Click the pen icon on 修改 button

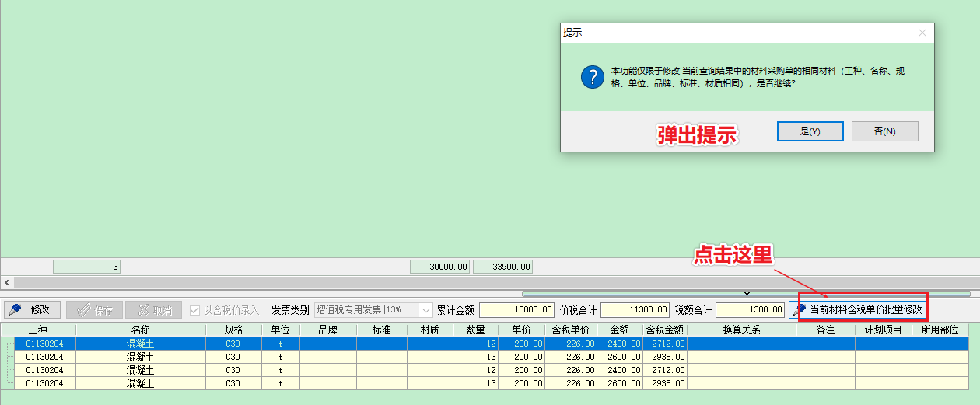coord(15,309)
